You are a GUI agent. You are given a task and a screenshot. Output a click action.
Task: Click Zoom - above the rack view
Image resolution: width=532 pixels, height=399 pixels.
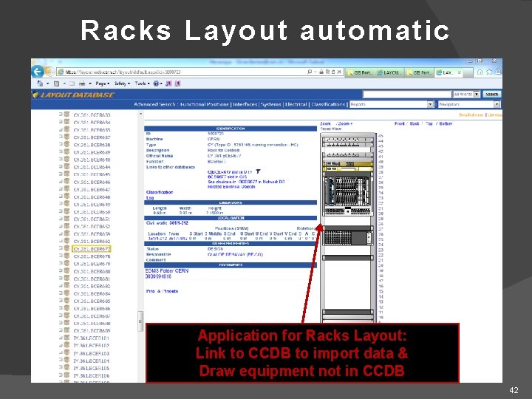(327, 124)
